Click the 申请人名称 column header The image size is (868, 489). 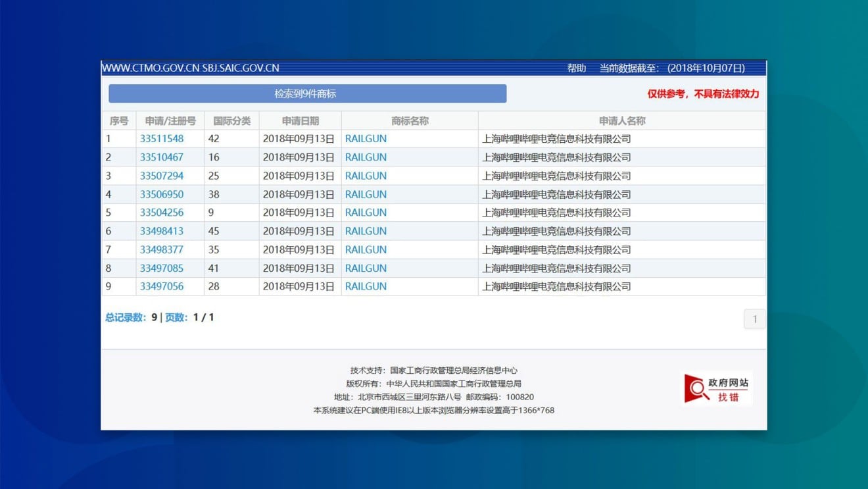(x=622, y=120)
